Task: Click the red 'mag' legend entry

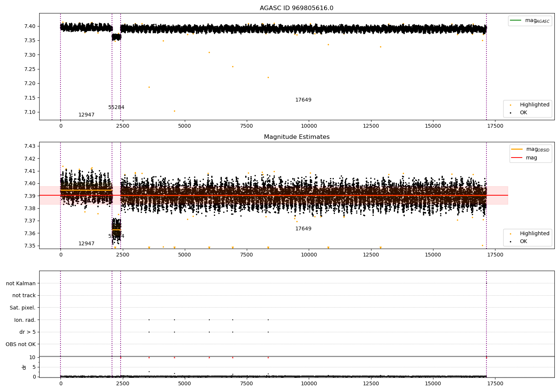Action: [524, 158]
